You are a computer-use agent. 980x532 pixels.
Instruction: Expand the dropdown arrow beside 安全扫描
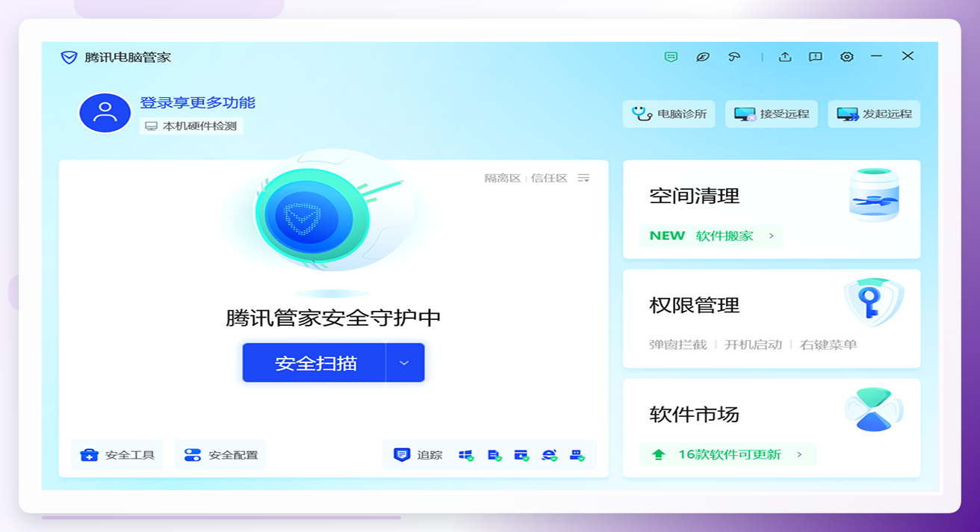405,363
